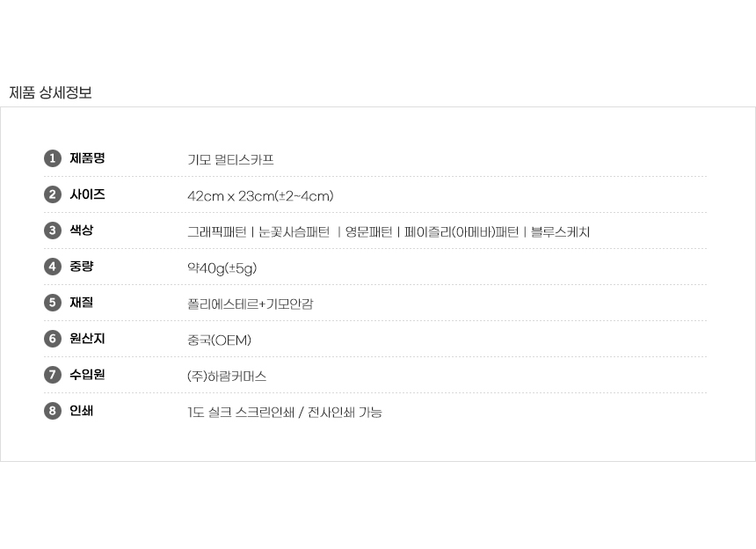Click the number 1 circle icon
The image size is (756, 549).
click(53, 158)
